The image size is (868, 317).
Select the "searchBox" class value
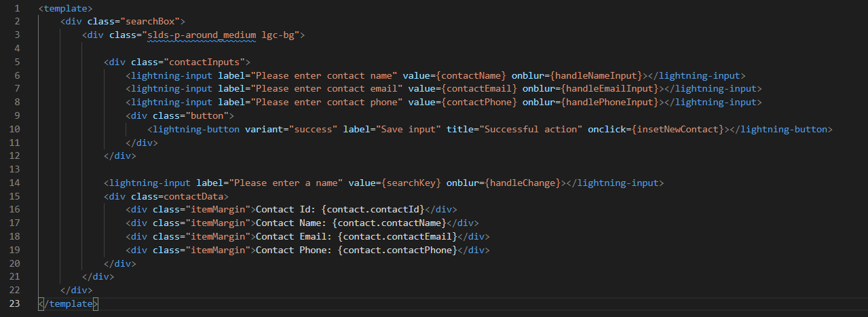pos(153,21)
